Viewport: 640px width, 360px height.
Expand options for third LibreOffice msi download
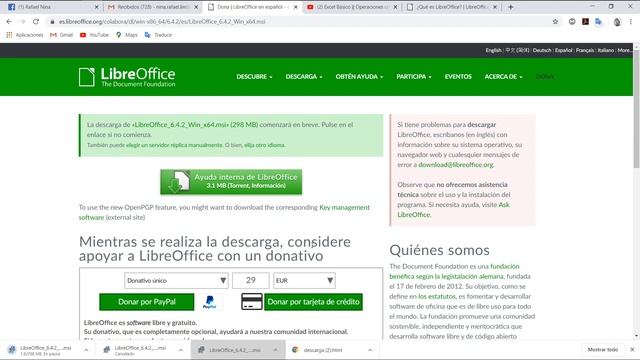276,350
